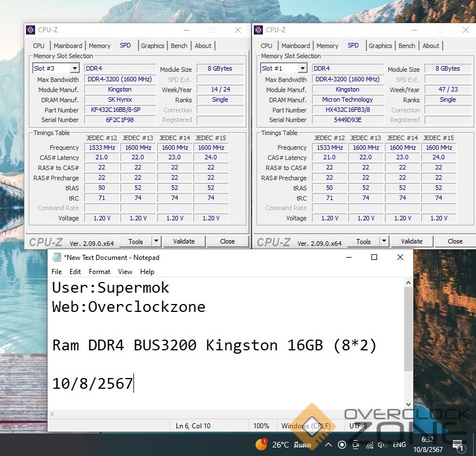The image size is (476, 456).
Task: Click serial number 5449D93E
Action: coord(348,120)
